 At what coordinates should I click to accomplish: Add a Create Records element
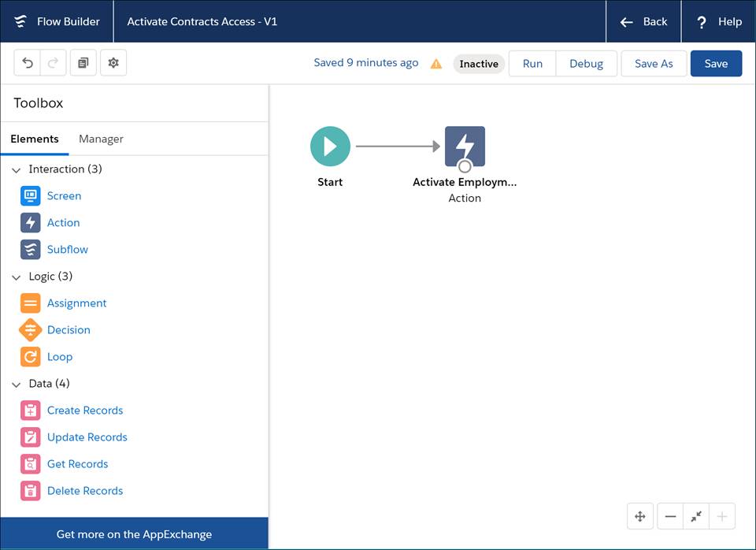click(x=29, y=410)
